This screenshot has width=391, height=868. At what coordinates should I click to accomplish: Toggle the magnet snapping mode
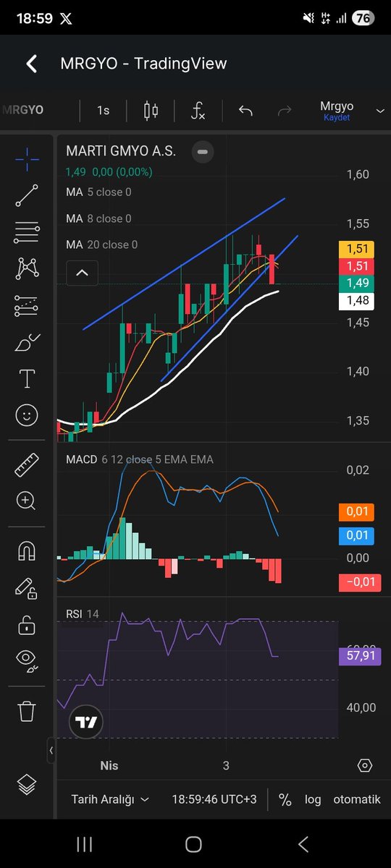27,551
